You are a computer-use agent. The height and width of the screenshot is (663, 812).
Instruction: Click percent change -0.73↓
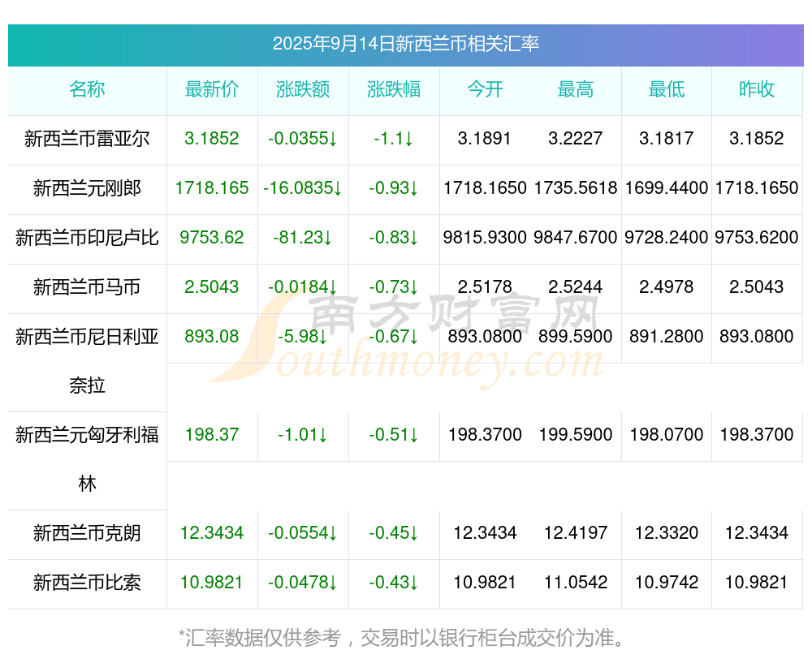394,286
